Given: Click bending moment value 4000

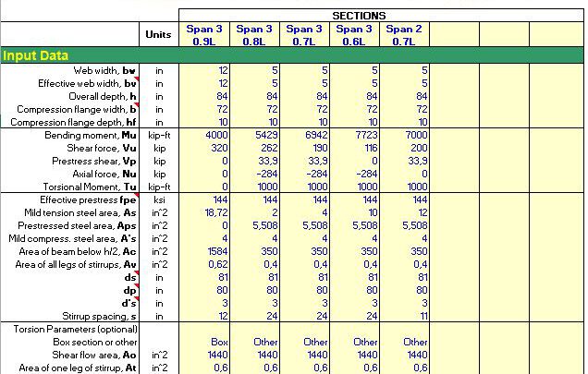Looking at the screenshot, I should [216, 135].
